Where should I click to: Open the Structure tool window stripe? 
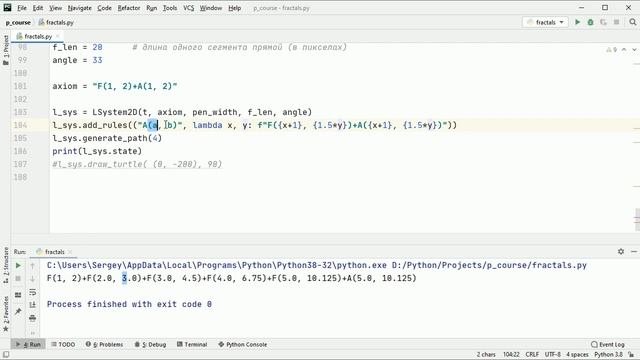click(x=5, y=265)
